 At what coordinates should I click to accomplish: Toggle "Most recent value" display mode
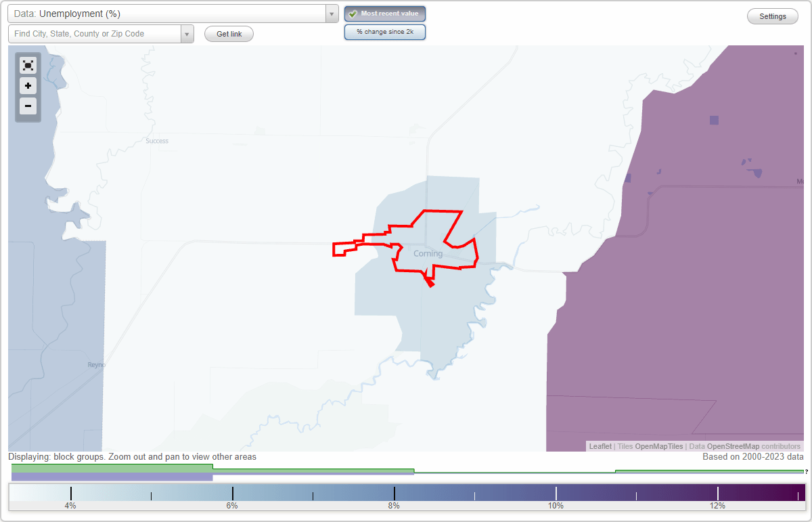[384, 14]
